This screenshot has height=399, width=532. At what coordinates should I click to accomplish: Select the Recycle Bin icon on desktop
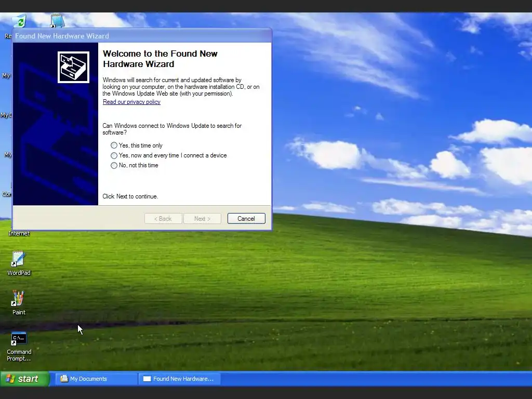coord(19,21)
